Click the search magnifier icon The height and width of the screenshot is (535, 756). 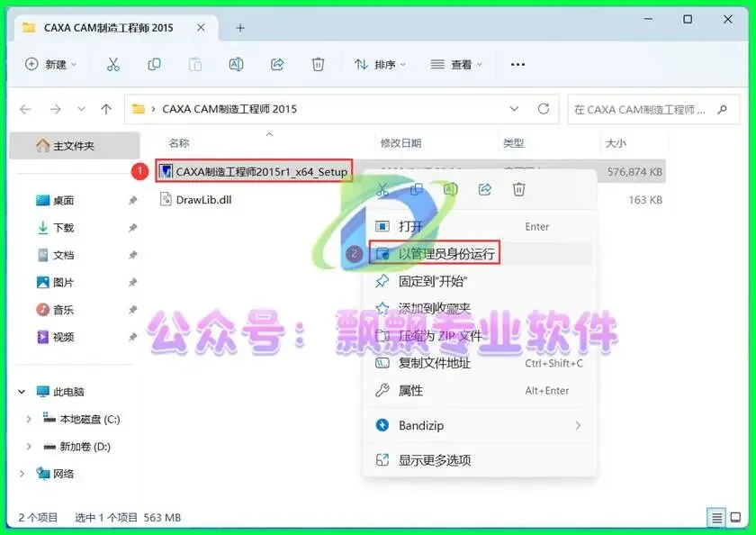point(722,110)
